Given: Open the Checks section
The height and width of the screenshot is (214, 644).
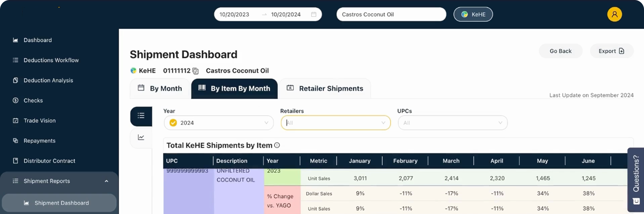Looking at the screenshot, I should click(x=33, y=100).
